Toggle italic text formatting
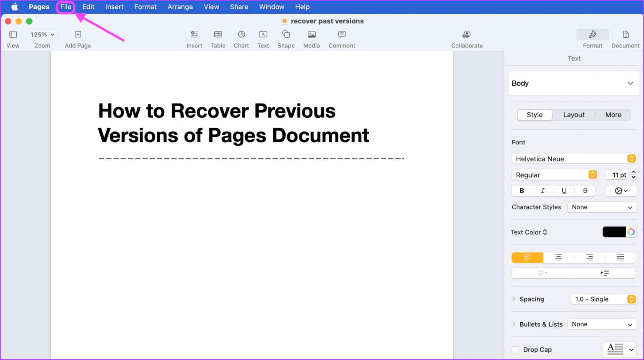 (543, 190)
